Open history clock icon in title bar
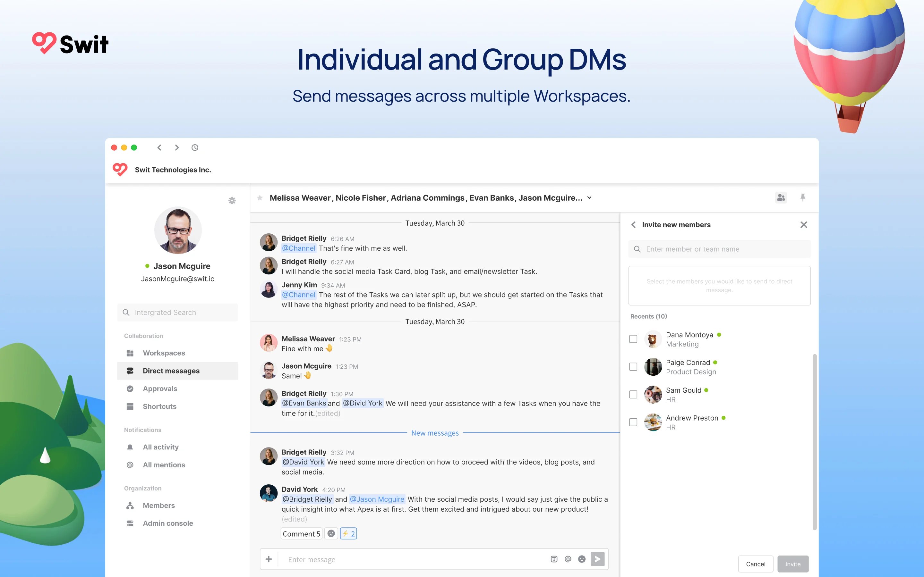Viewport: 924px width, 577px height. (x=195, y=148)
